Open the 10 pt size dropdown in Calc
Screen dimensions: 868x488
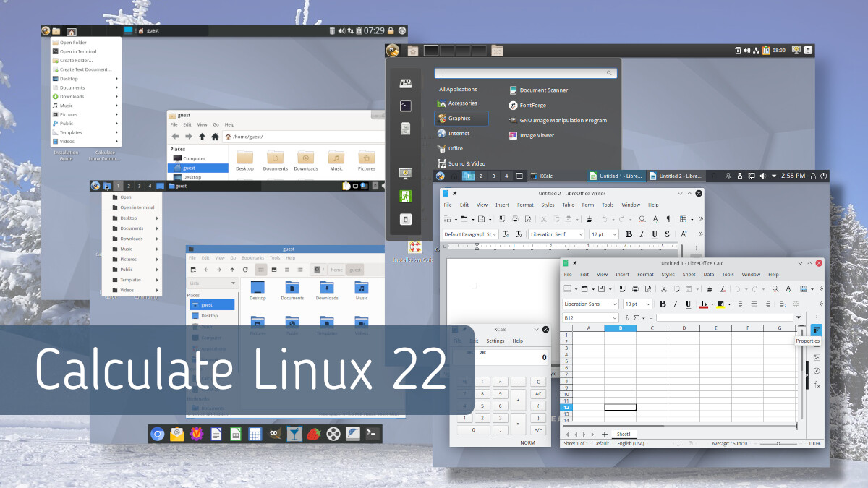coord(649,304)
